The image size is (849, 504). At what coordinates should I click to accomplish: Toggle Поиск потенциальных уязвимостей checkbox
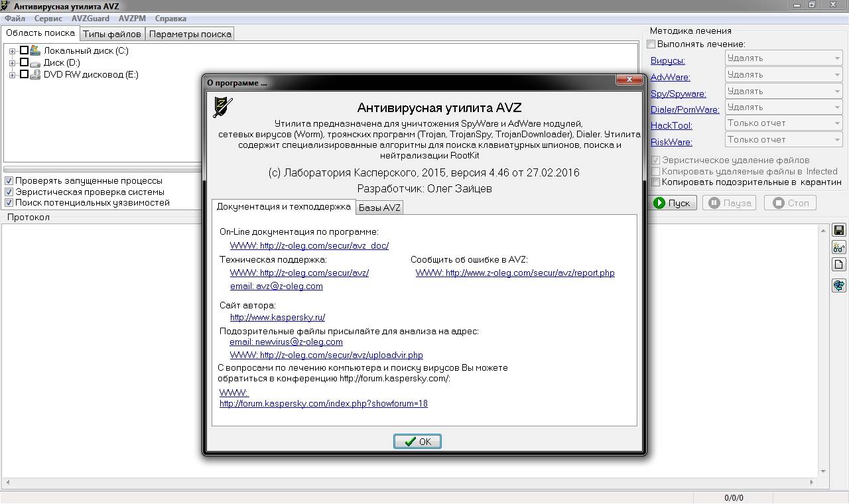(9, 202)
